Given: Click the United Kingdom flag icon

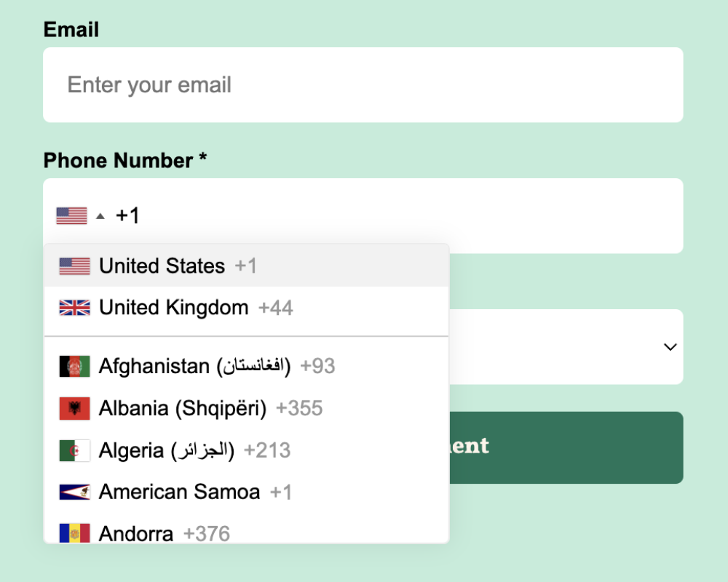Looking at the screenshot, I should click(x=74, y=308).
